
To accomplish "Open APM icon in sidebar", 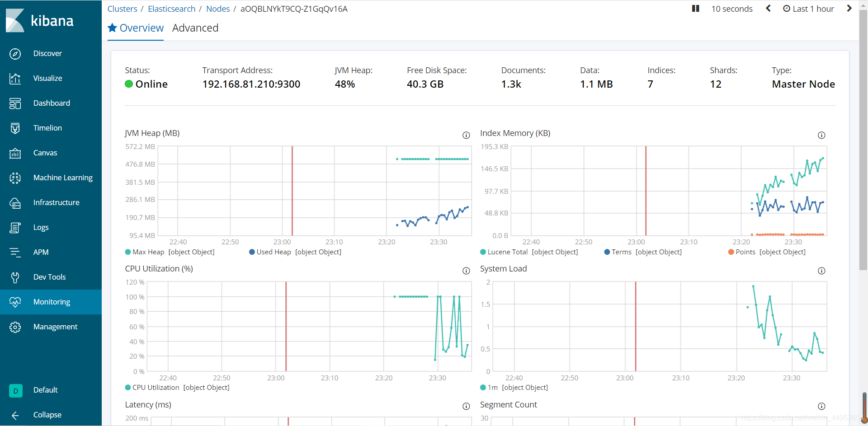I will pyautogui.click(x=15, y=253).
